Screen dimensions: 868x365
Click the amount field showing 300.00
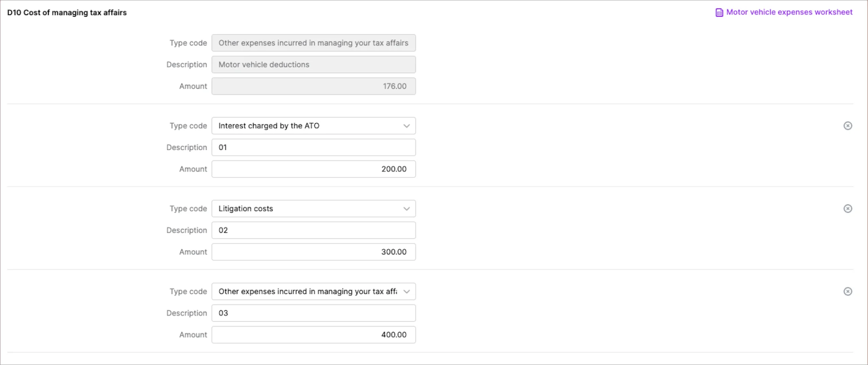314,251
